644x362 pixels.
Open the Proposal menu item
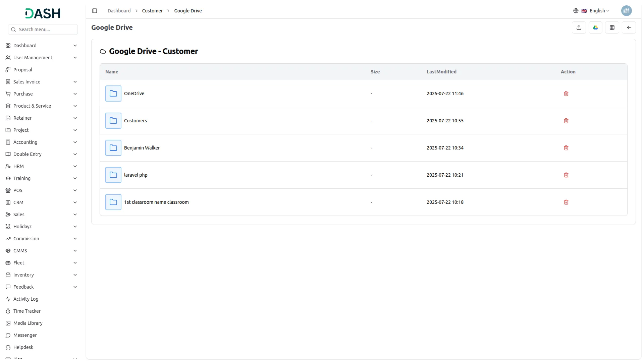pyautogui.click(x=23, y=70)
